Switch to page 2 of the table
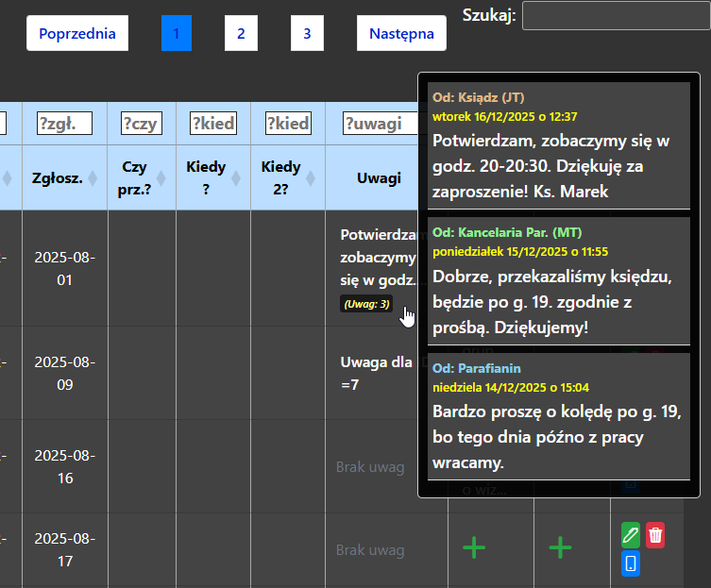 click(x=241, y=34)
